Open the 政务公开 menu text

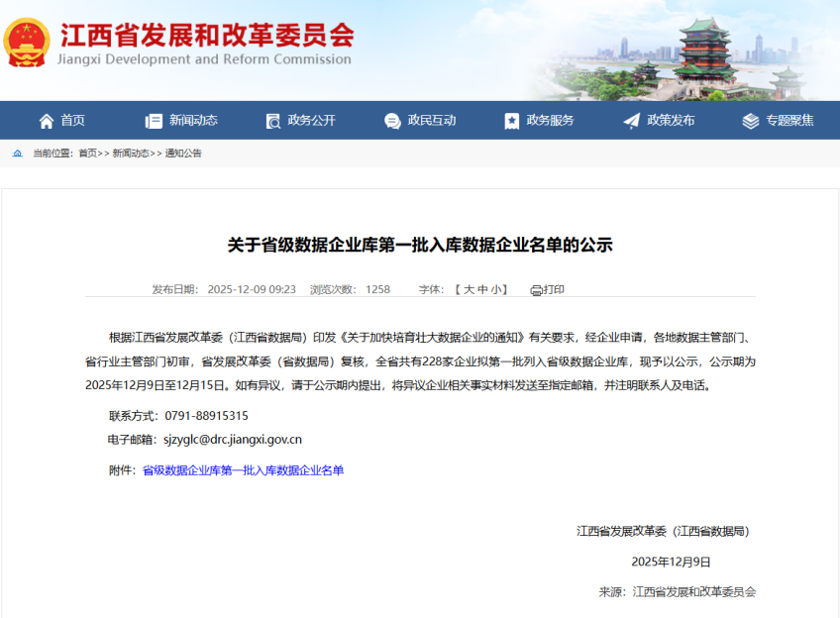[x=312, y=121]
